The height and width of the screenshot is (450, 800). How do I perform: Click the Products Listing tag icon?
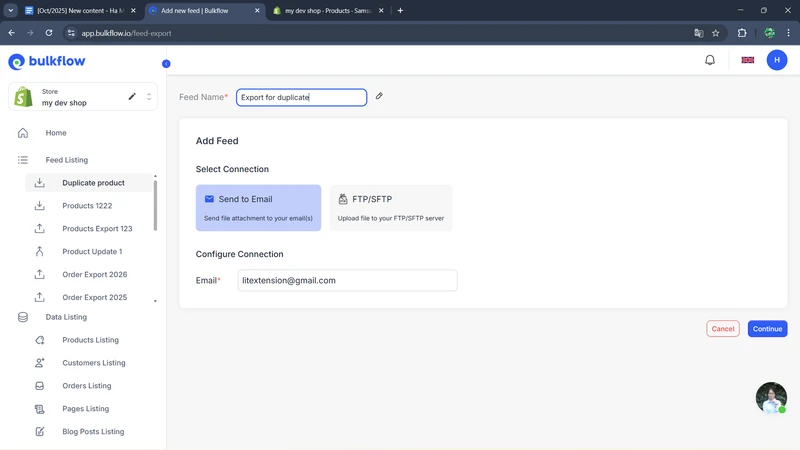[40, 340]
